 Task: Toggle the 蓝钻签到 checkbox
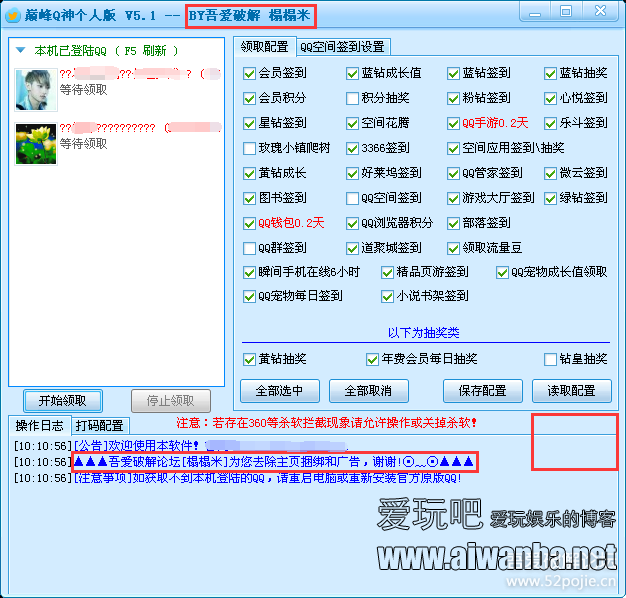(x=453, y=73)
